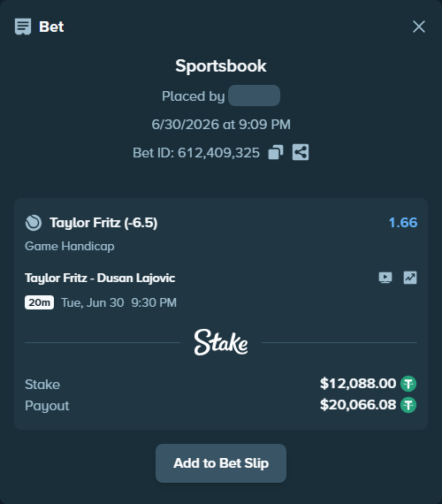Click the 20m countdown badge

(39, 302)
